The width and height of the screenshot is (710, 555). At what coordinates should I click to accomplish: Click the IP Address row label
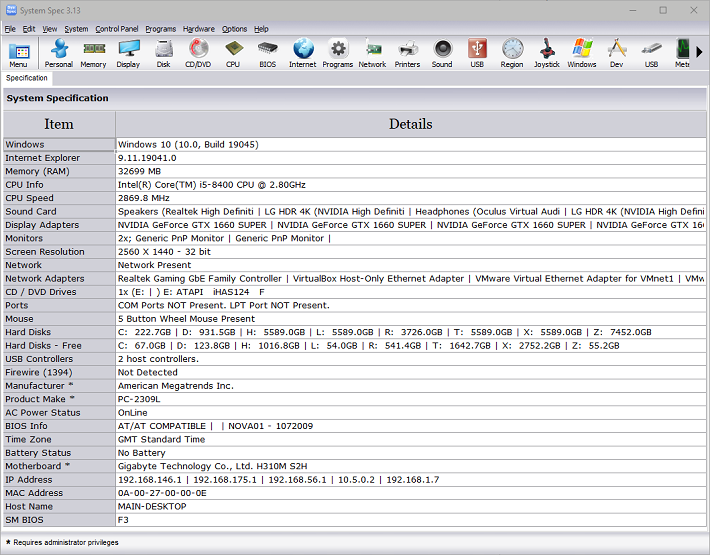(59, 479)
